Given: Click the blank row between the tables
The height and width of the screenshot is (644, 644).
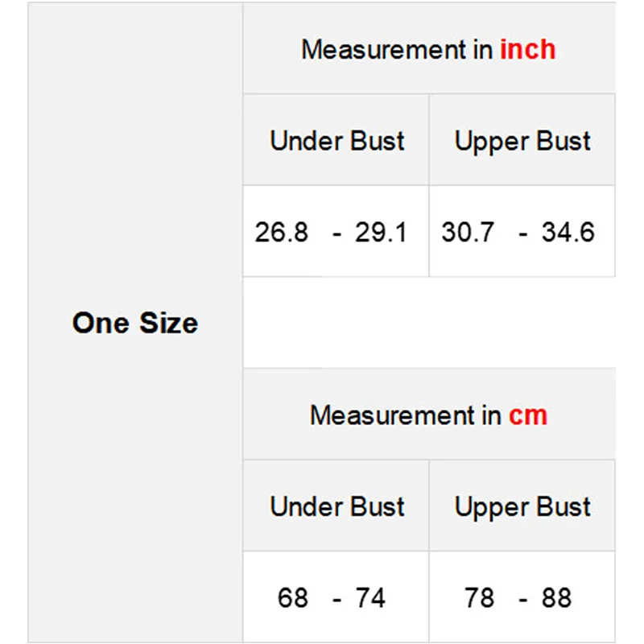Looking at the screenshot, I should point(429,323).
